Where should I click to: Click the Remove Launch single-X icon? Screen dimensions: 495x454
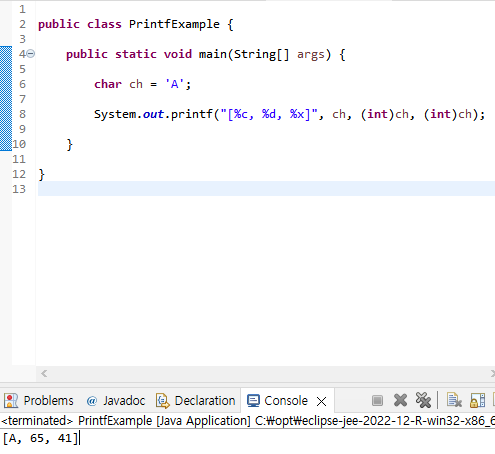coord(400,400)
